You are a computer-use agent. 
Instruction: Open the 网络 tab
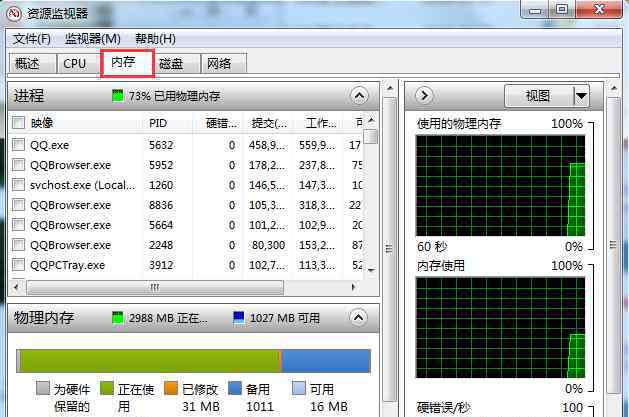click(x=219, y=63)
